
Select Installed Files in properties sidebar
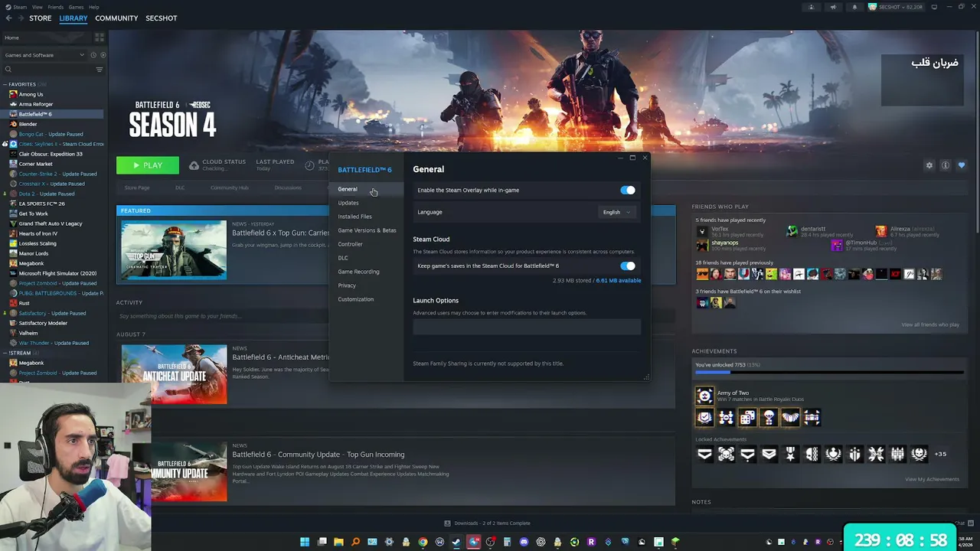click(355, 217)
